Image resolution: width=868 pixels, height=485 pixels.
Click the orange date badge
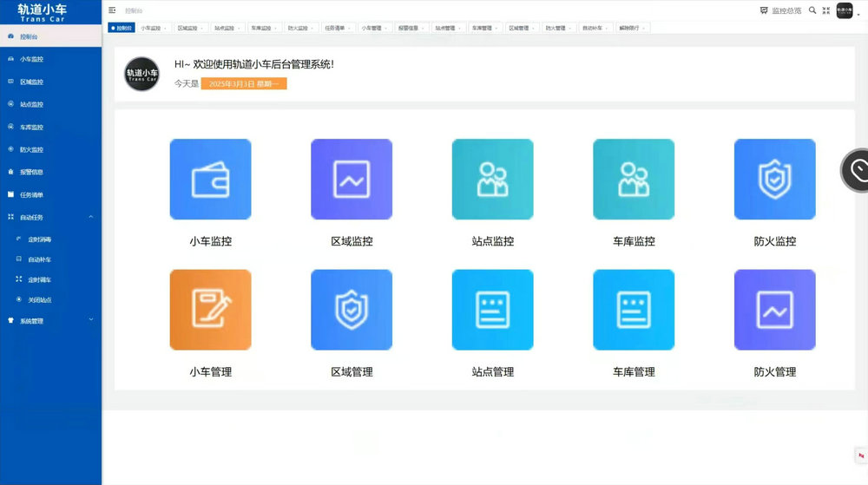coord(243,84)
